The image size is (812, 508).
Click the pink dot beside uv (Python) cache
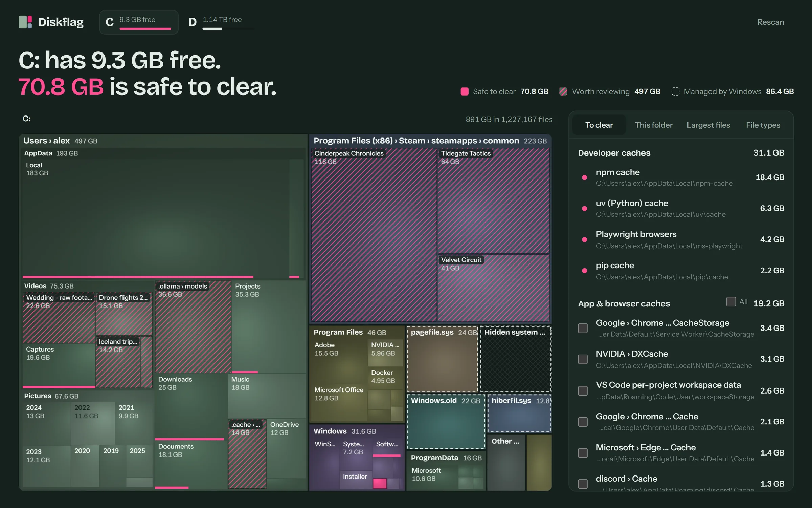tap(584, 209)
